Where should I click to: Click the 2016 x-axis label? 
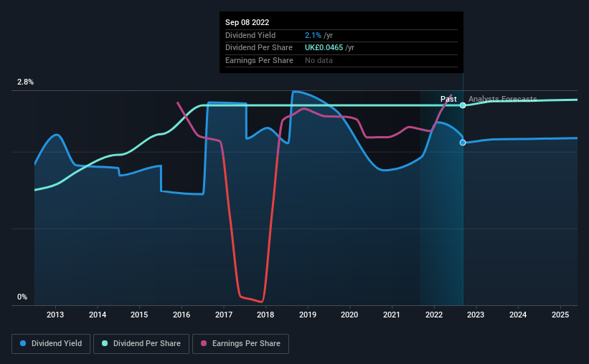(182, 315)
